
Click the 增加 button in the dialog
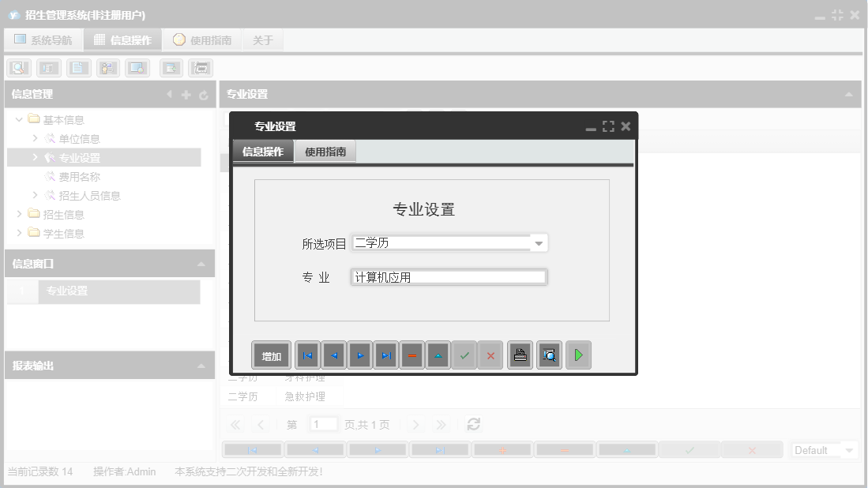point(271,355)
